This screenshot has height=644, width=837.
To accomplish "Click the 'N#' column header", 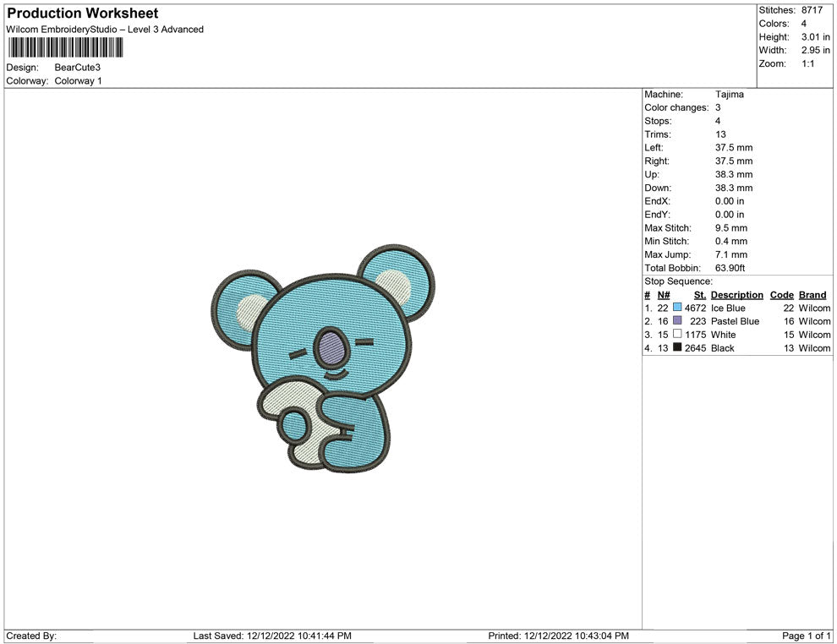I will tap(664, 295).
